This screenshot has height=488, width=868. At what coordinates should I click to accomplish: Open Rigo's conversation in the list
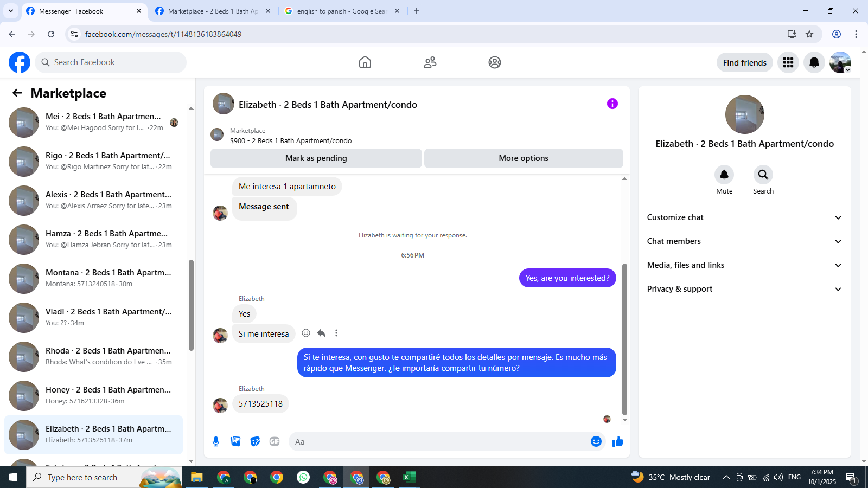tap(93, 162)
